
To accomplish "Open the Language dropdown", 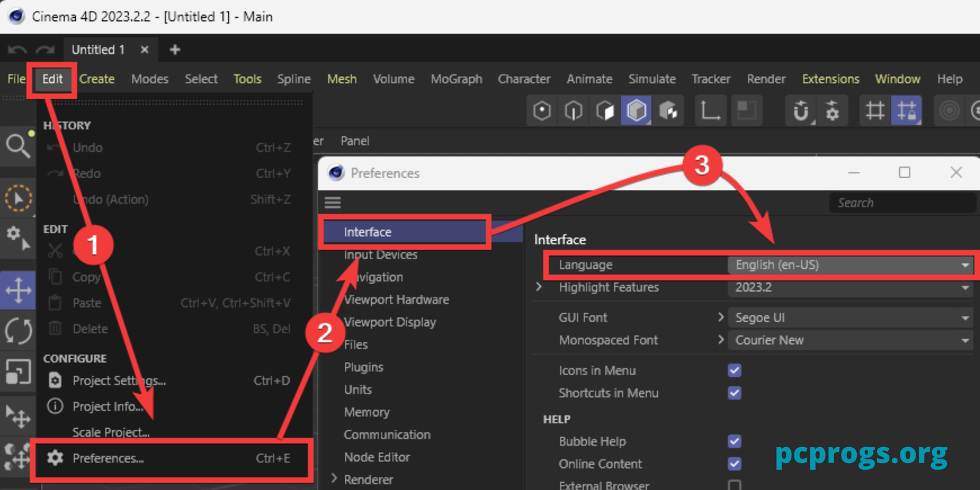I will pos(851,265).
